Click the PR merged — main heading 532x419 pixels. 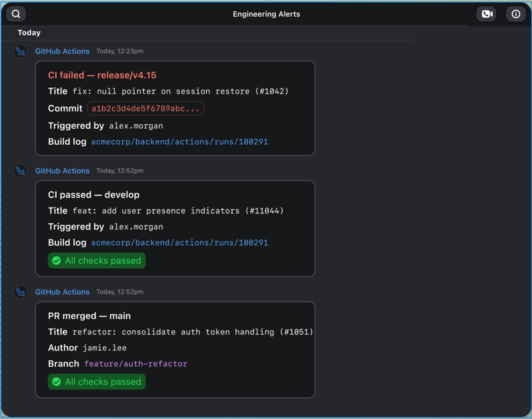[89, 316]
